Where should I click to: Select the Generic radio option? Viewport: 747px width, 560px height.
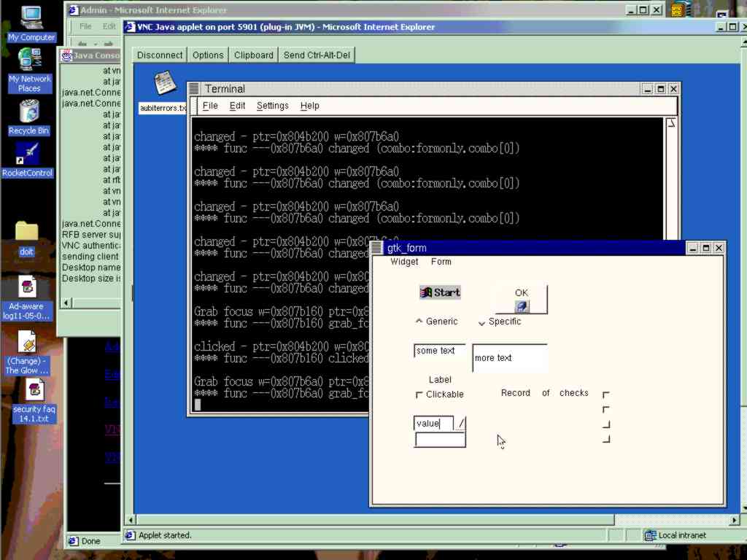pos(419,321)
